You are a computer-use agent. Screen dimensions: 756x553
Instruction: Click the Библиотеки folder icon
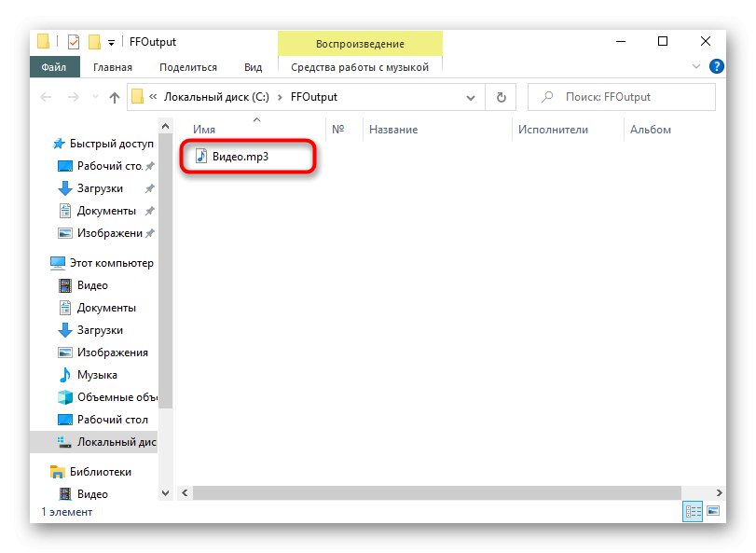(x=58, y=472)
